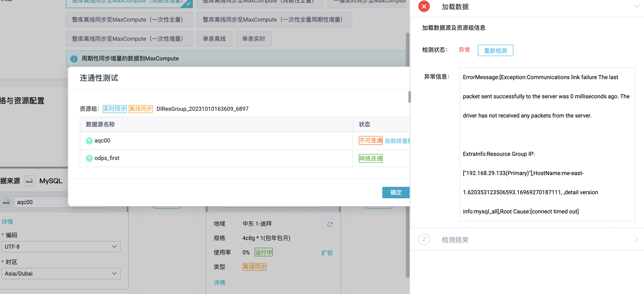644x294 pixels.
Task: Select 整库离线同步至MaxCompute（一次性全量周期性增量） option
Action: pyautogui.click(x=274, y=19)
